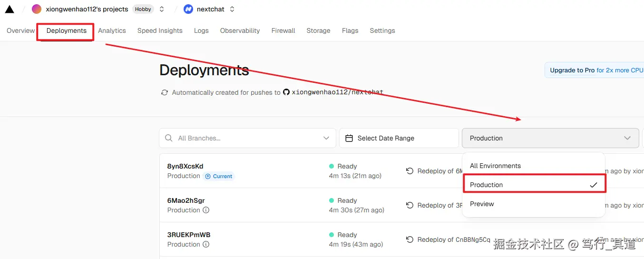Open xiongwenhao112/nextchat GitHub repository link

(x=337, y=92)
